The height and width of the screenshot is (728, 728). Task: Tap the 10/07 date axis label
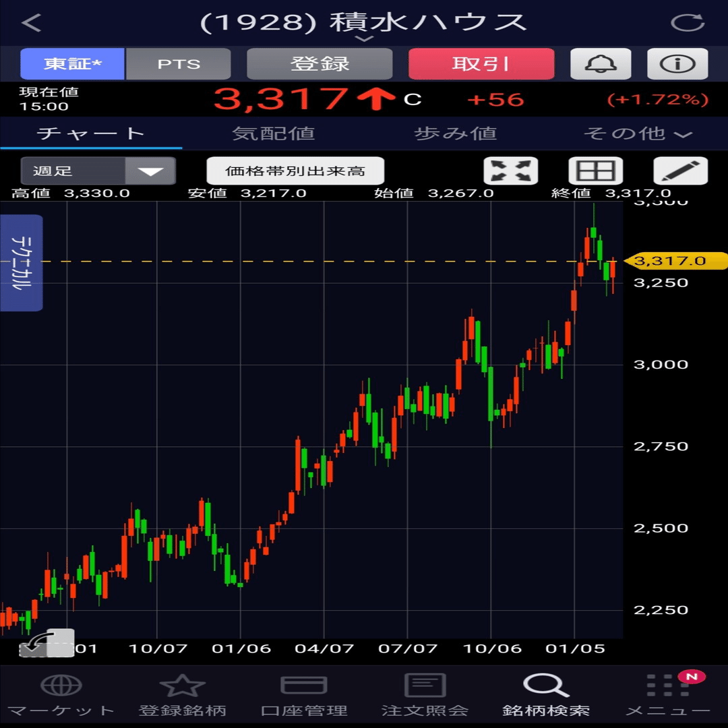click(158, 648)
